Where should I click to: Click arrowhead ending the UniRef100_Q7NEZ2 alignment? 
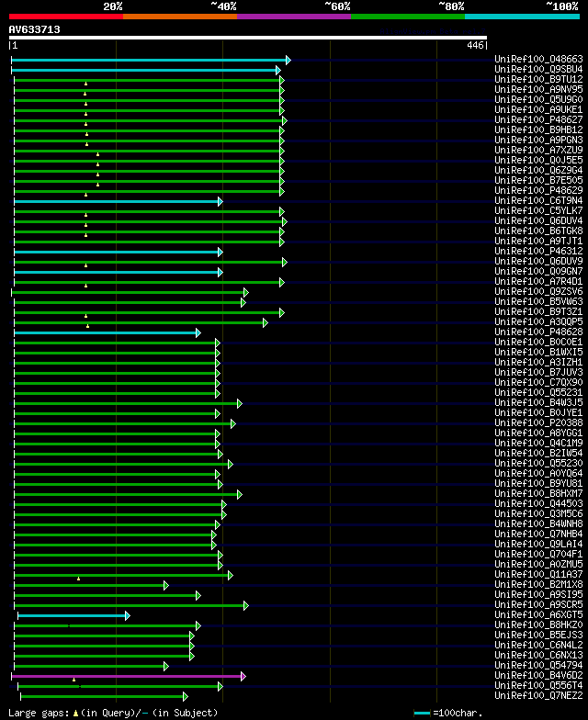(x=186, y=696)
